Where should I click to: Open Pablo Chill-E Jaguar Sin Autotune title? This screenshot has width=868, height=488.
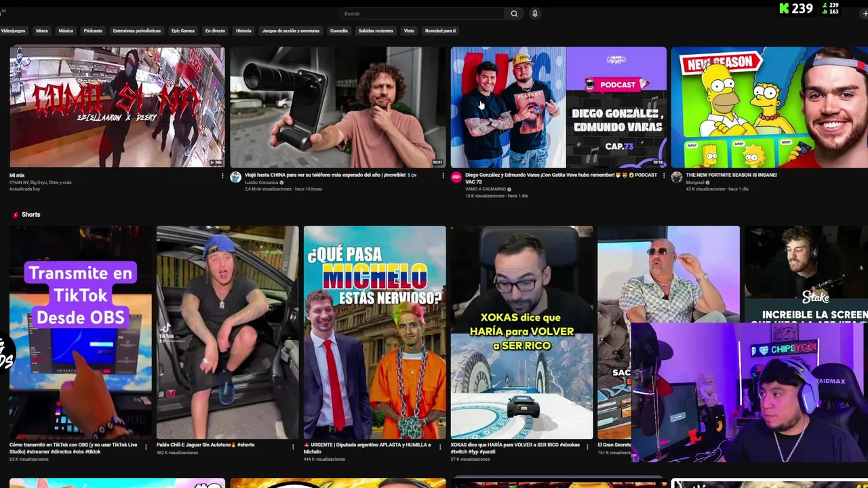point(205,445)
